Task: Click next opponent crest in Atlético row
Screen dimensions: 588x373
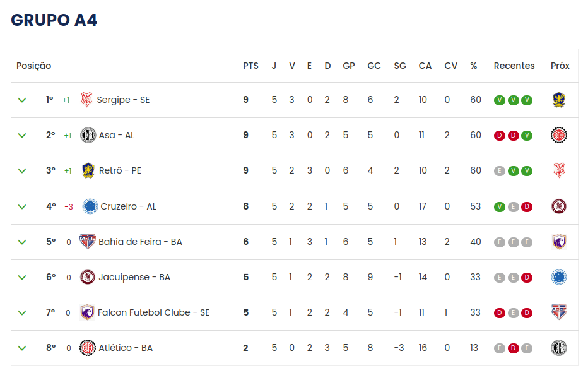Action: (x=559, y=348)
